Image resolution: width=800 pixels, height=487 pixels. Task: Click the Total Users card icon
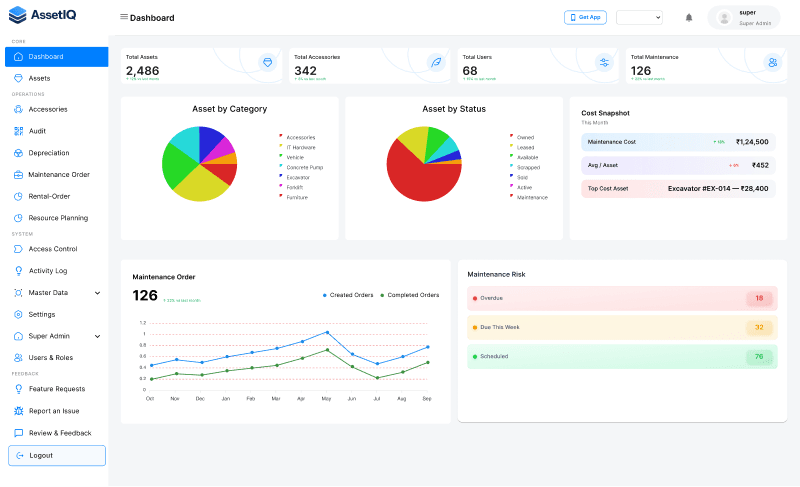pyautogui.click(x=604, y=62)
